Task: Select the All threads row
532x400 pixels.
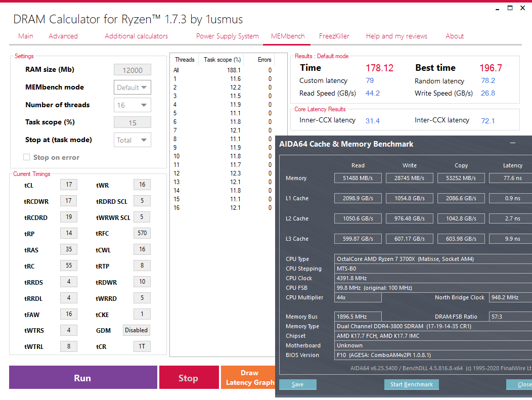Action: (x=223, y=70)
